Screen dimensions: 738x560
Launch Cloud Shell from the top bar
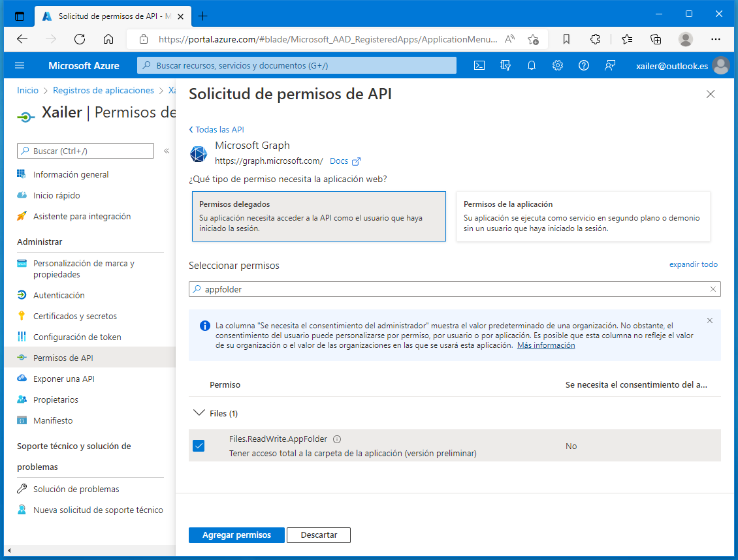click(x=479, y=65)
